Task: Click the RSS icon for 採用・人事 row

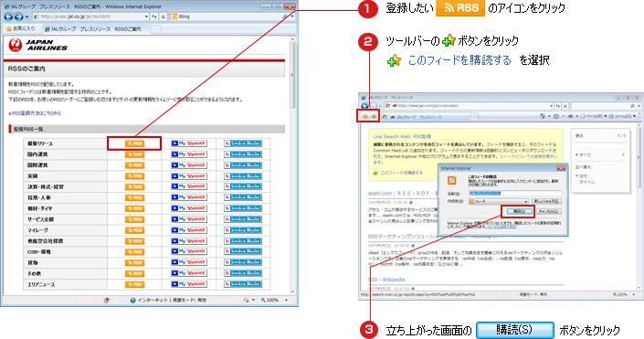Action: tap(134, 197)
